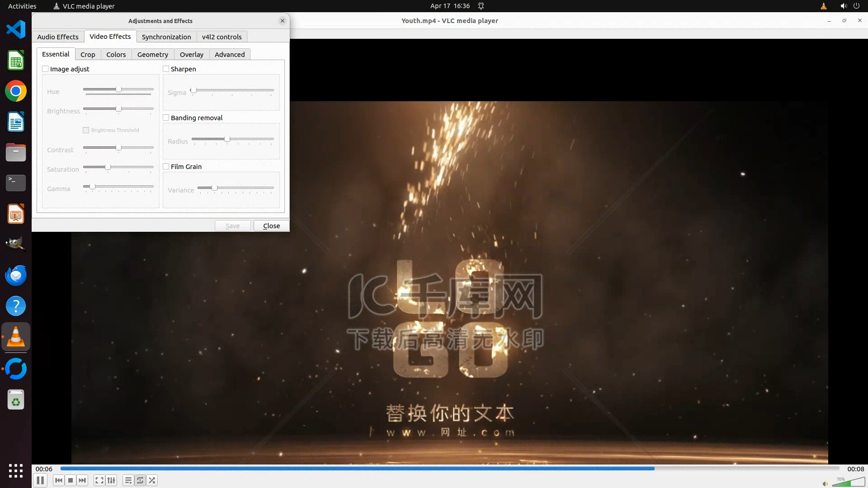
Task: Skip to next media in the playlist
Action: tap(82, 480)
